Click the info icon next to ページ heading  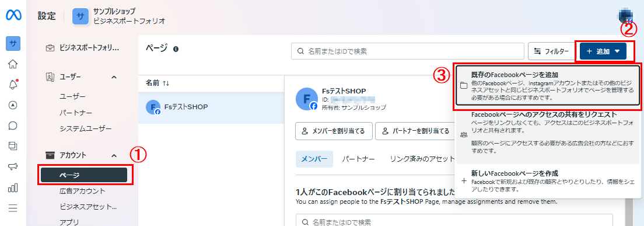(176, 49)
